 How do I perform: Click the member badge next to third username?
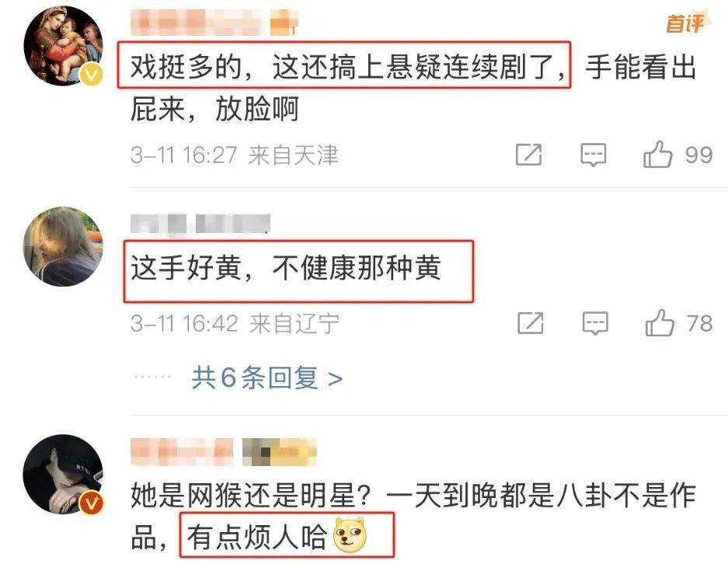coord(280,451)
